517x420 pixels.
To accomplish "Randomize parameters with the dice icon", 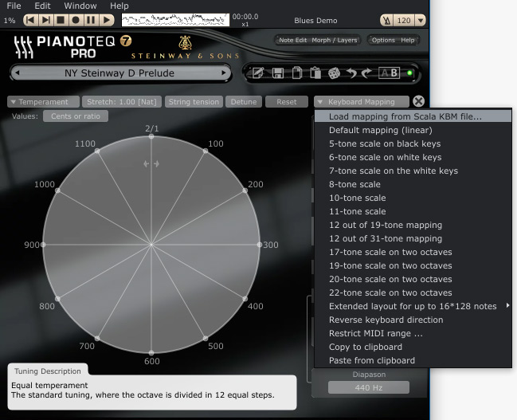I will 334,73.
